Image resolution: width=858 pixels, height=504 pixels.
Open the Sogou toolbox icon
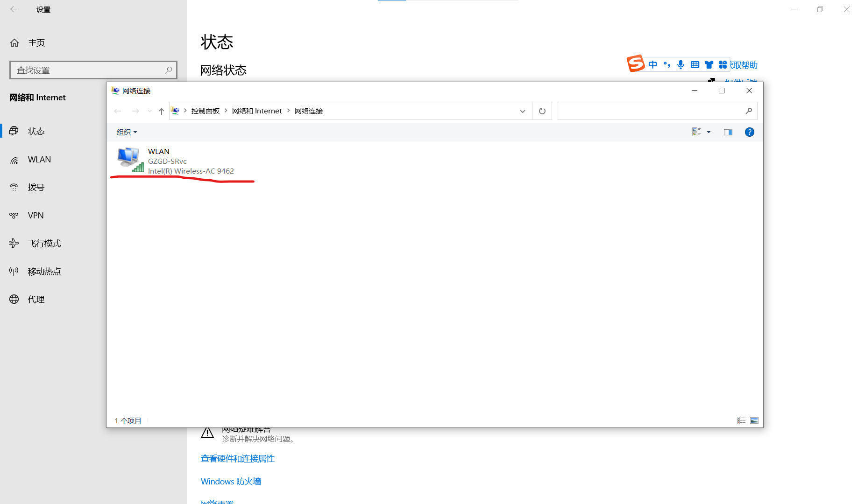[723, 64]
